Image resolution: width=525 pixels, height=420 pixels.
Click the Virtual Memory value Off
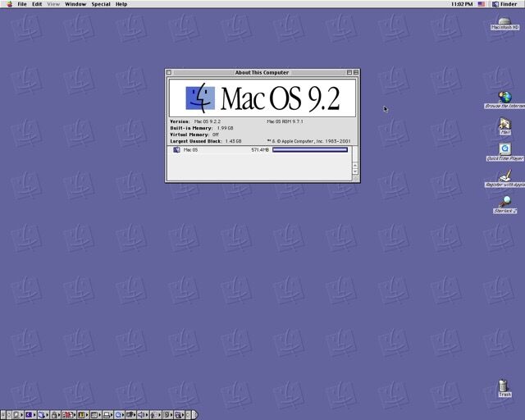tap(215, 135)
